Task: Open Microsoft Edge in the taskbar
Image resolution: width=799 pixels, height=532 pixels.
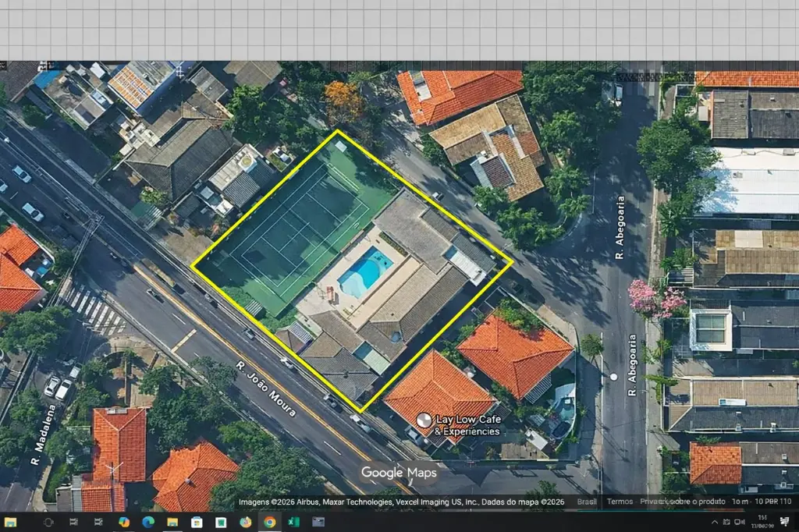Action: (148, 522)
